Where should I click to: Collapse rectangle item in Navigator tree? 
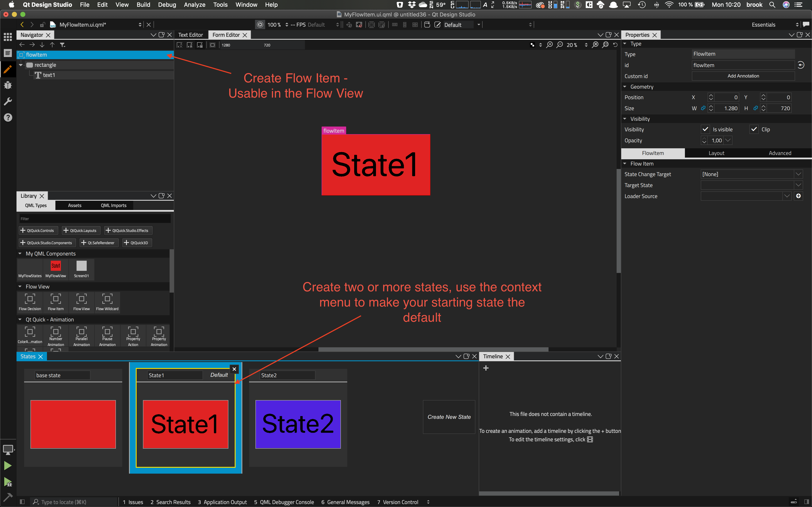pyautogui.click(x=21, y=65)
